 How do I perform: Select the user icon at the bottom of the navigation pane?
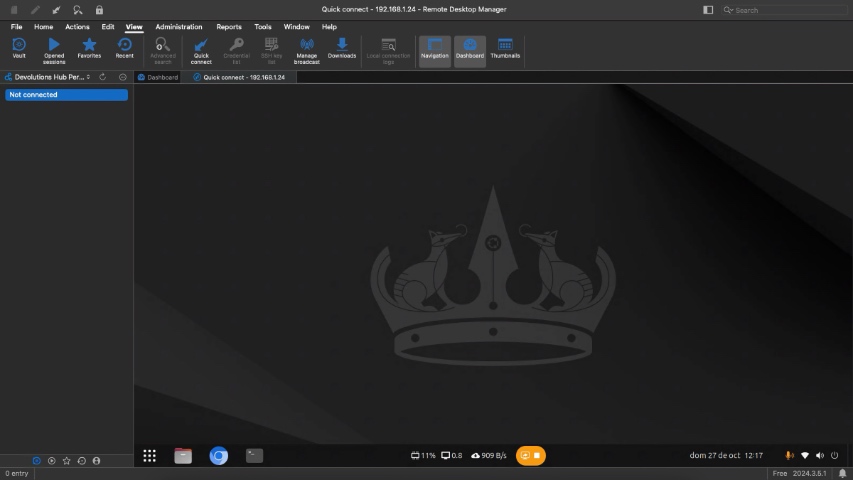[96, 461]
